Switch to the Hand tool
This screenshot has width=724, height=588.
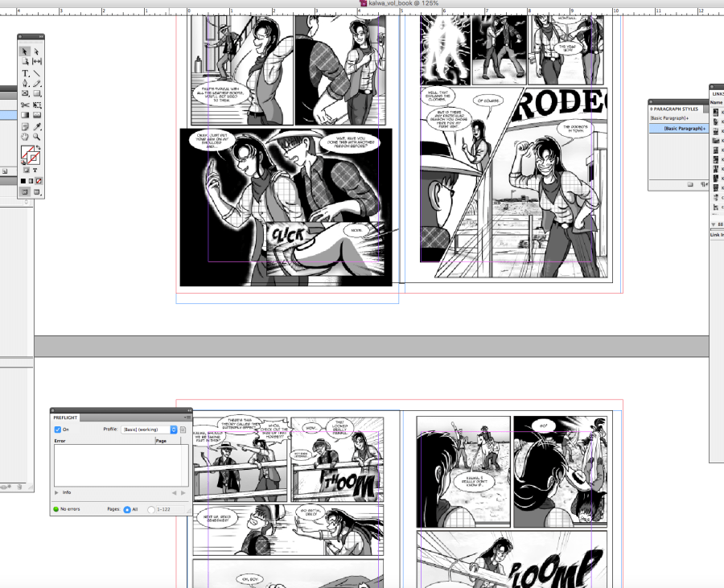point(26,137)
